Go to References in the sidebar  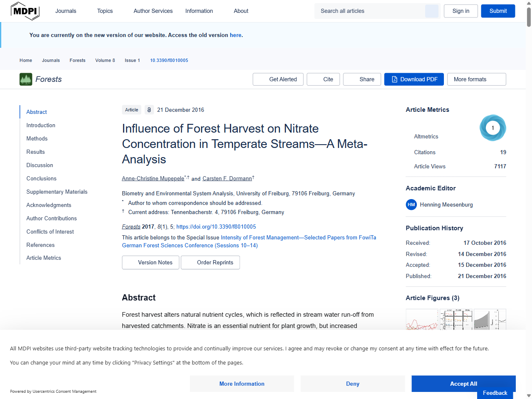tap(40, 245)
